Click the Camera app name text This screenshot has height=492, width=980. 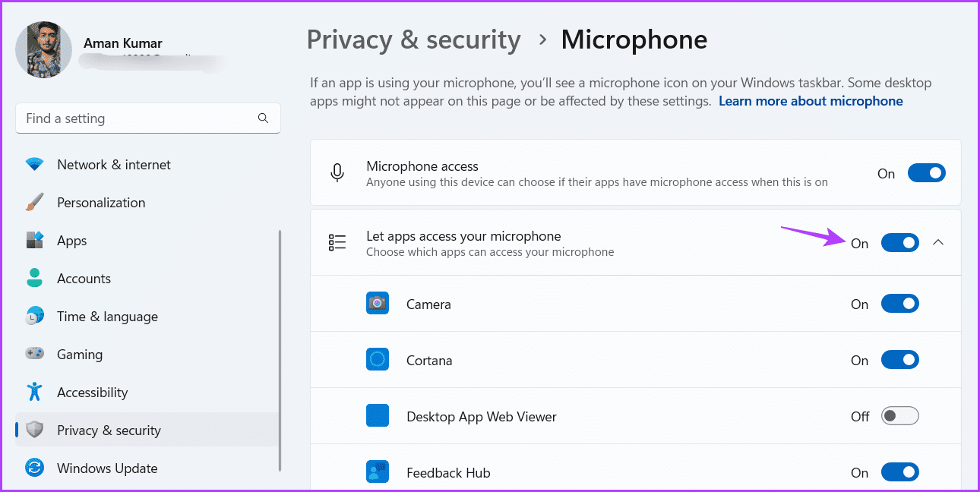[428, 304]
